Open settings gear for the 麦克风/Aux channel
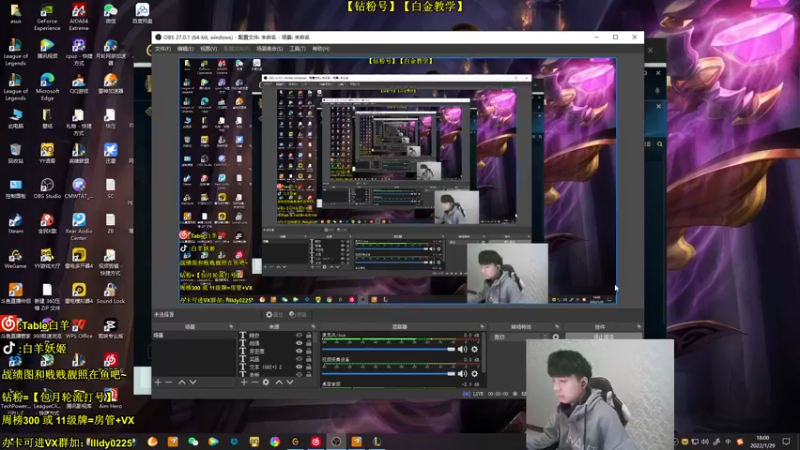Image resolution: width=800 pixels, height=450 pixels. (474, 349)
